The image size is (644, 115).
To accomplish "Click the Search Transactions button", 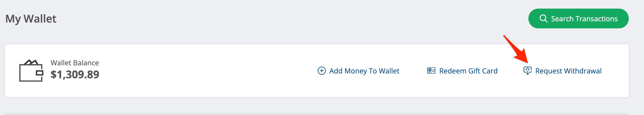I will coord(578,18).
